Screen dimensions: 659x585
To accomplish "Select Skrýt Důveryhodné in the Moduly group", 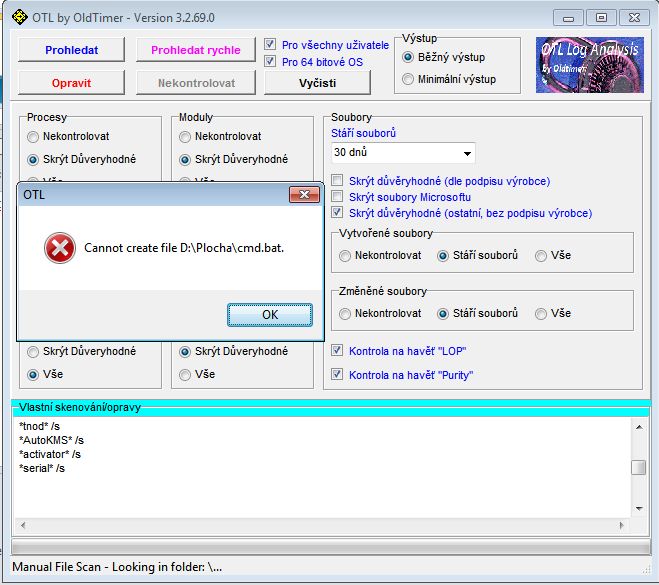I will pyautogui.click(x=185, y=160).
